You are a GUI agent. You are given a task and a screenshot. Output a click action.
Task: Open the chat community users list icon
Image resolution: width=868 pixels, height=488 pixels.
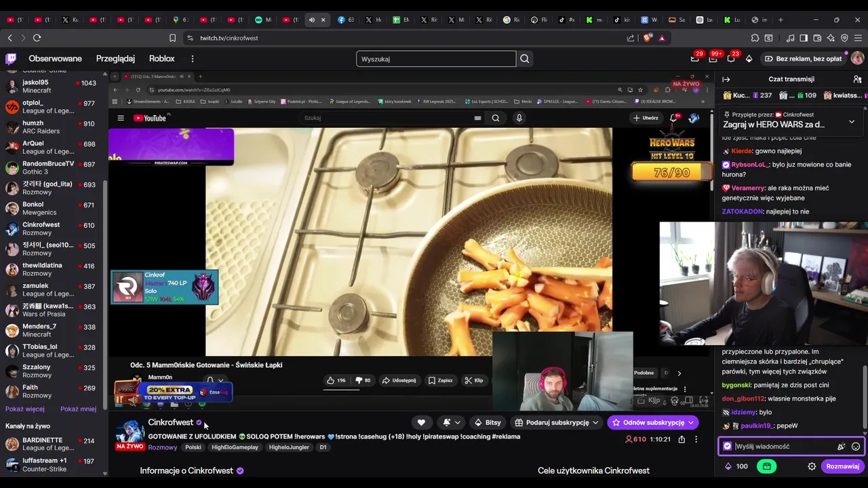857,79
